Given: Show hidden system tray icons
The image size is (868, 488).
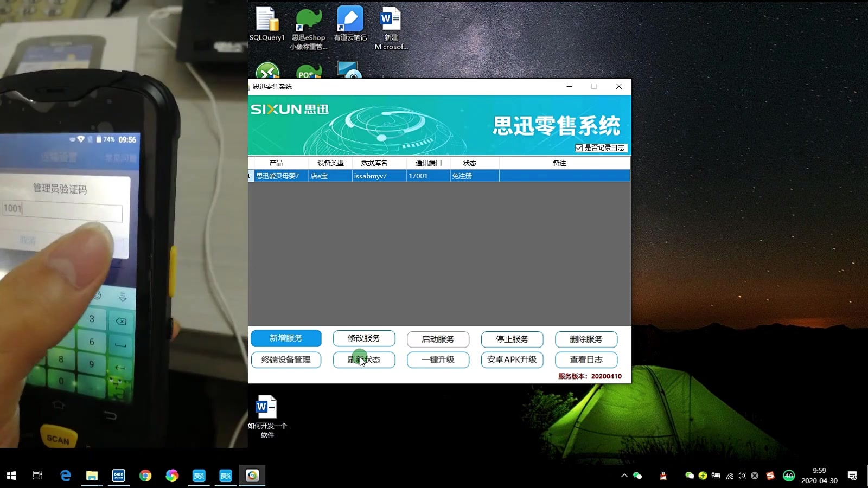Looking at the screenshot, I should click(624, 476).
